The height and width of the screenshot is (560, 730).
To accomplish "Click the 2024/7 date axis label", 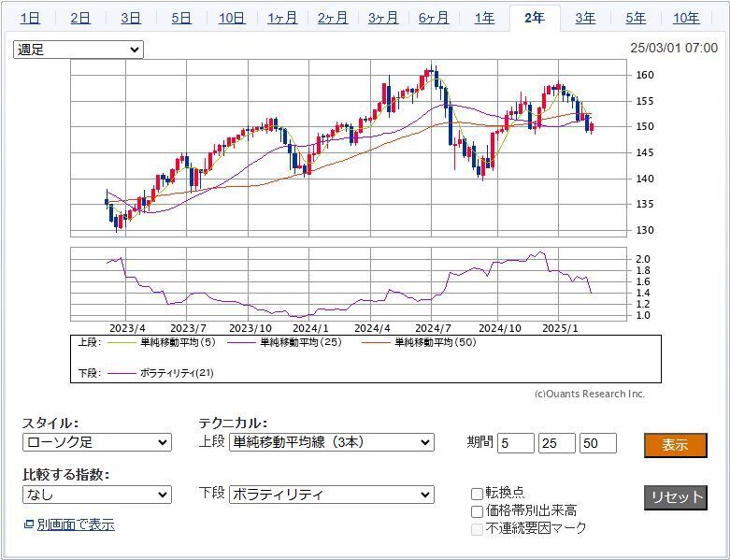I will pyautogui.click(x=433, y=328).
